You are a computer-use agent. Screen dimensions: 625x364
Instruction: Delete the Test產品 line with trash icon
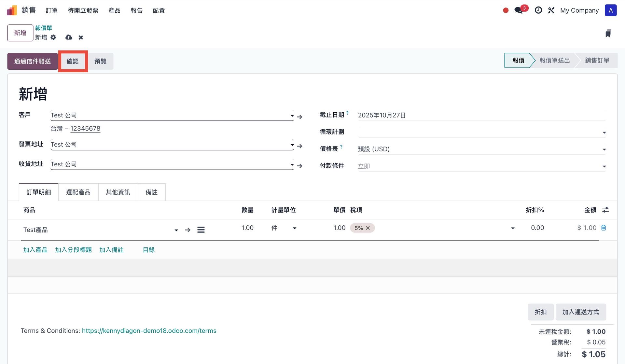tap(604, 228)
